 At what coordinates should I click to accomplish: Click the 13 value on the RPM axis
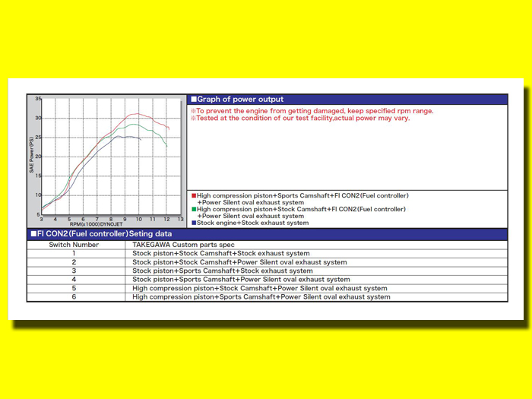coord(181,219)
